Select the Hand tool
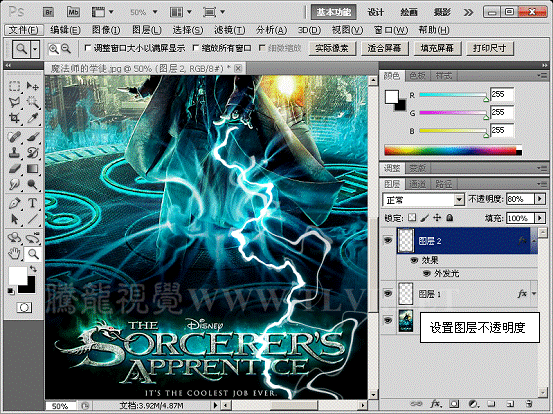 click(14, 254)
